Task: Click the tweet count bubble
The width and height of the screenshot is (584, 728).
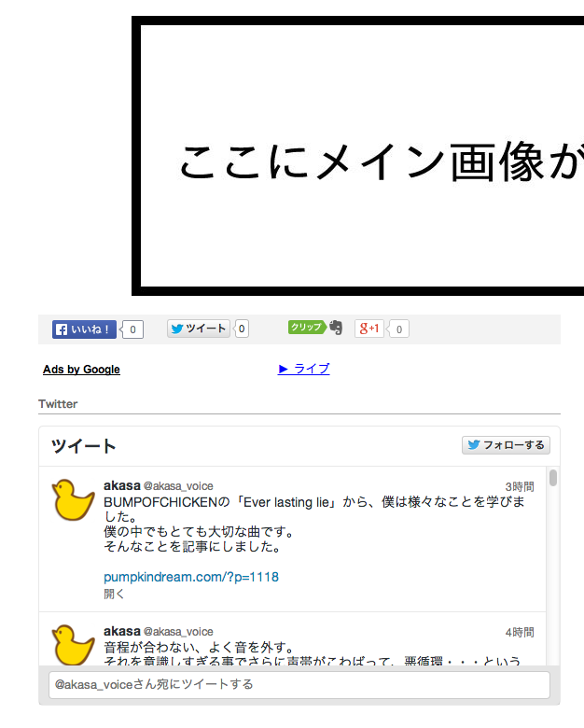Action: click(242, 329)
